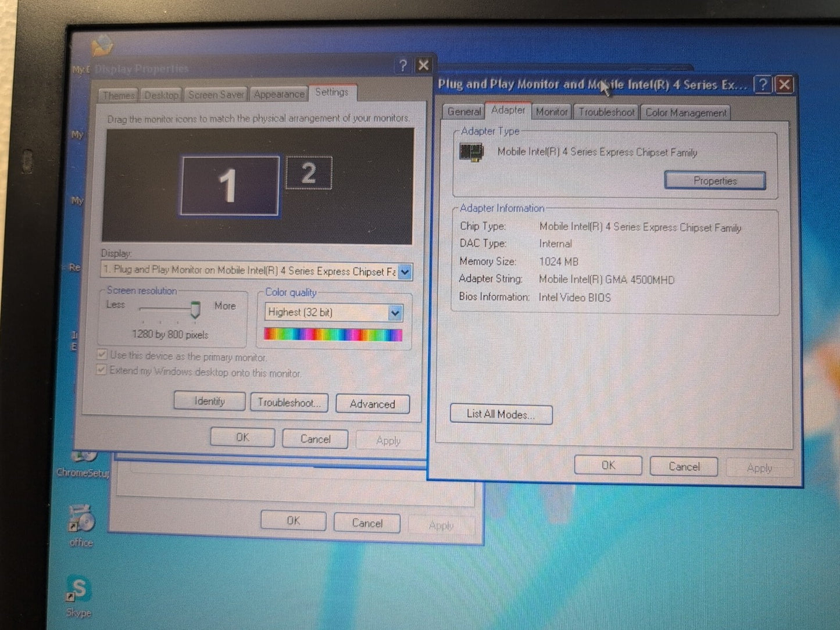The height and width of the screenshot is (630, 840).
Task: Click the 'Intel Video BIOS' value
Action: (x=574, y=298)
